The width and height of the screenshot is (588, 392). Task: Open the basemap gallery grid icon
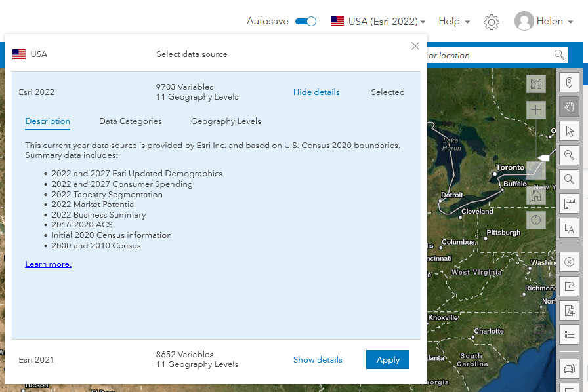tap(536, 84)
